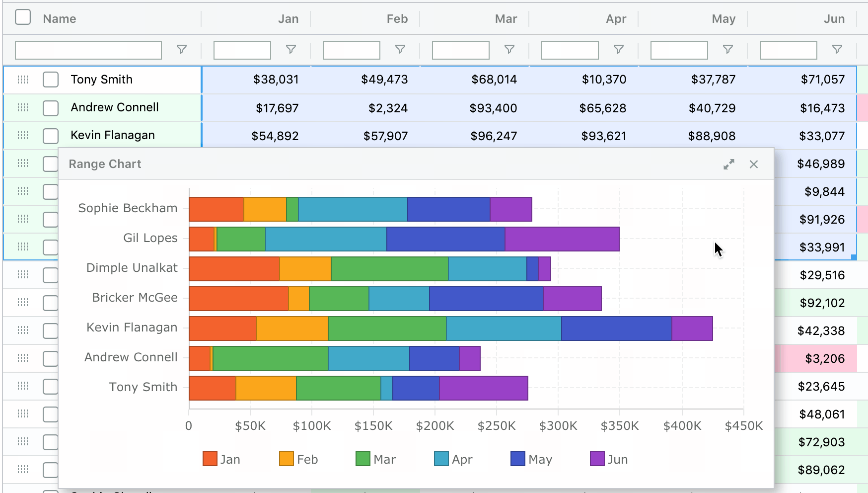Select the $92,102 cell
The height and width of the screenshot is (493, 868).
[x=816, y=303]
